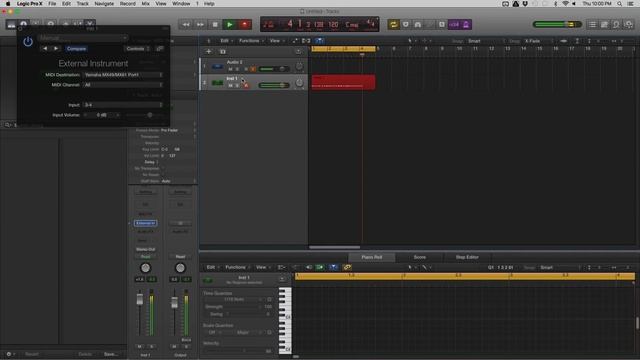Open tracks area Functions menu

tap(251, 41)
